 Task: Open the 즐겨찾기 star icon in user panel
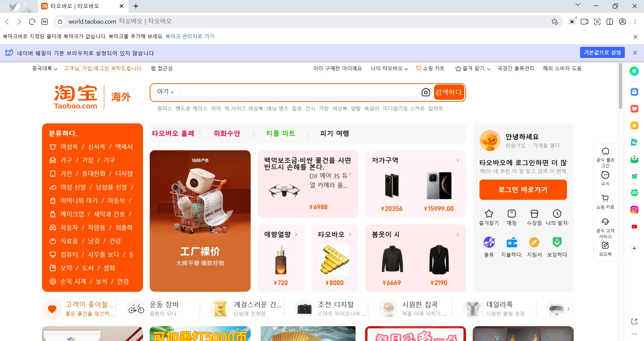[x=489, y=214]
